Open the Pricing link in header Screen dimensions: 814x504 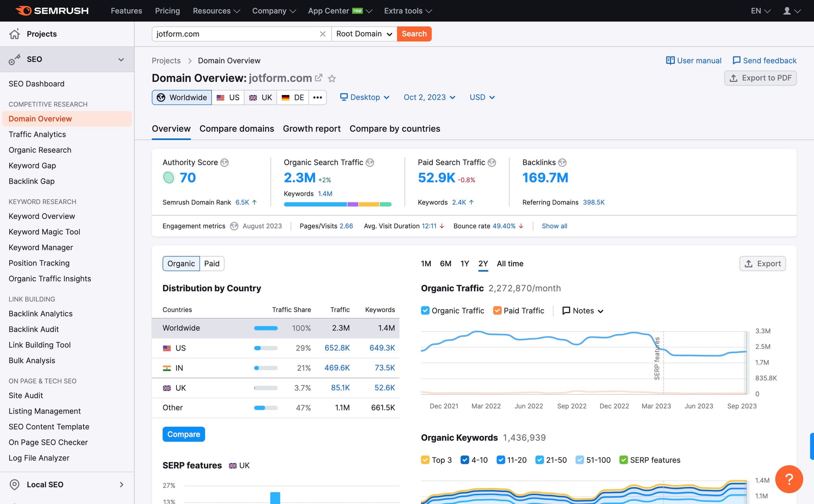click(167, 11)
